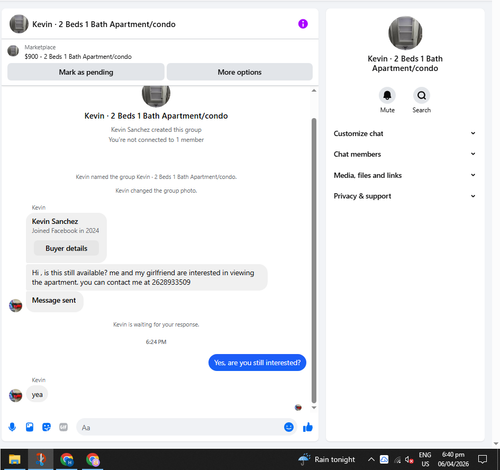Click seen-by avatar below last message
This screenshot has width=500, height=470.
[298, 407]
